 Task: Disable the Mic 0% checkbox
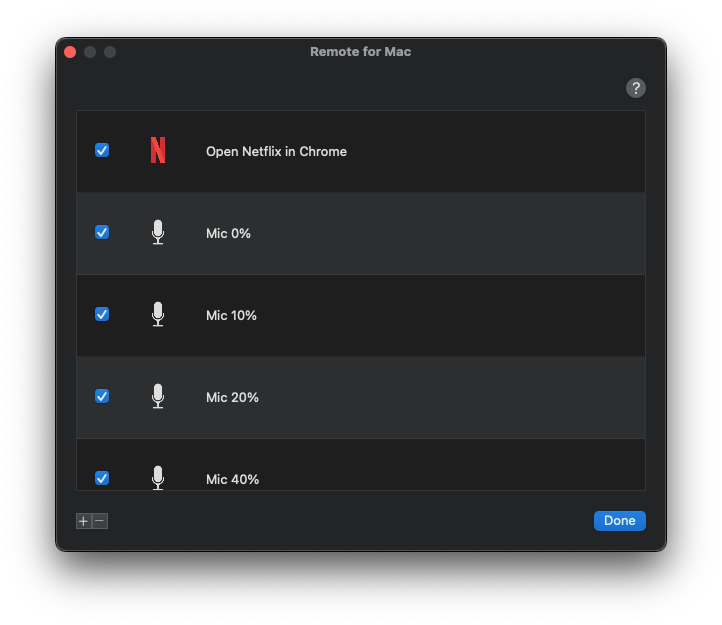point(102,232)
